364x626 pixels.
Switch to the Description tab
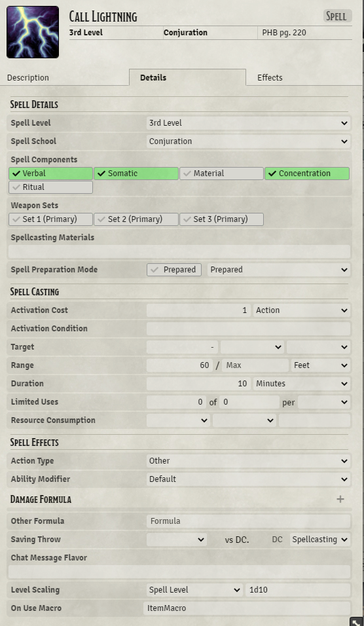click(28, 78)
